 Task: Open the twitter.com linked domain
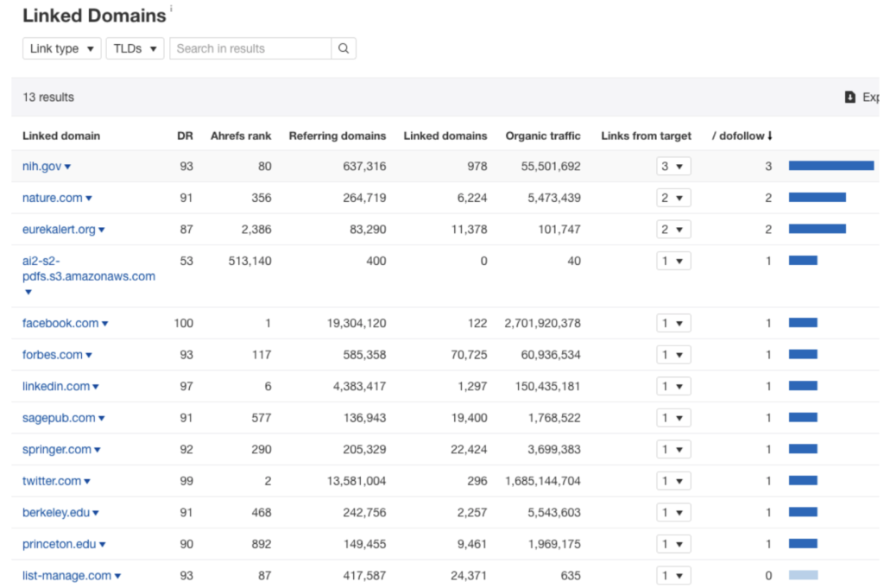tap(52, 481)
